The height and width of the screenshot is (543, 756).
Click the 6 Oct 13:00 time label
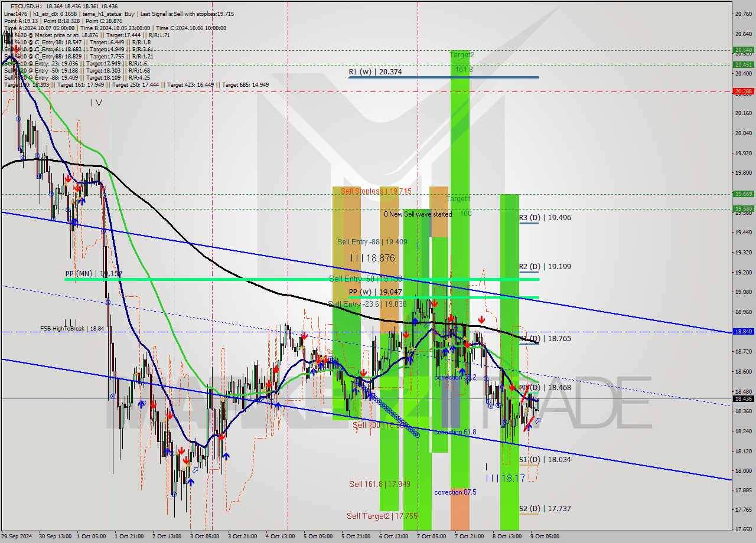click(x=393, y=537)
